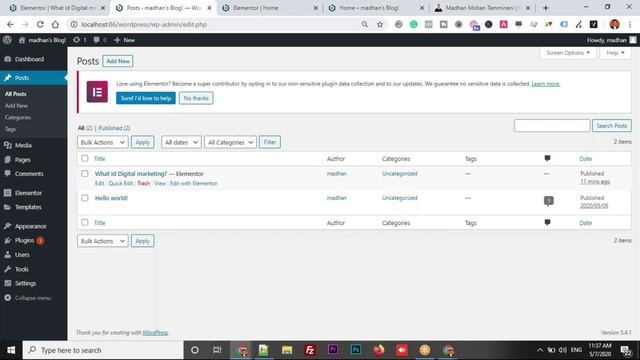Open the bottom Bulk Actions dropdown
This screenshot has height=360, width=640.
102,241
